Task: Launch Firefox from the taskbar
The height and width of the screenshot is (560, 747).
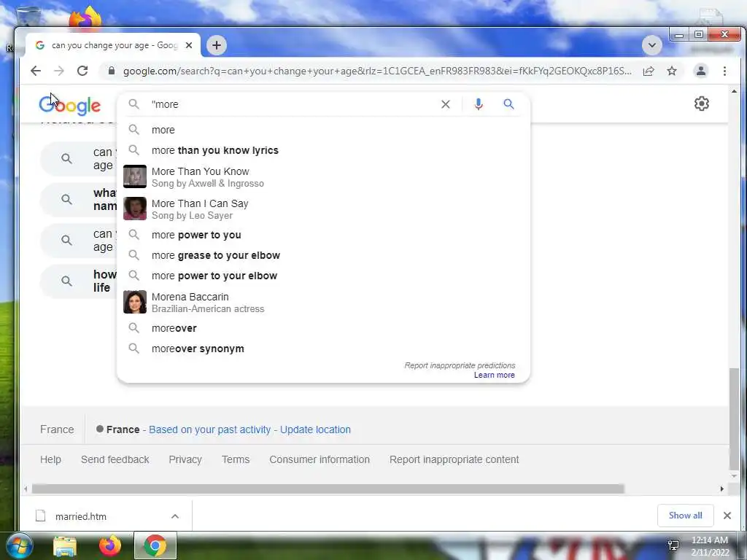Action: pos(110,545)
